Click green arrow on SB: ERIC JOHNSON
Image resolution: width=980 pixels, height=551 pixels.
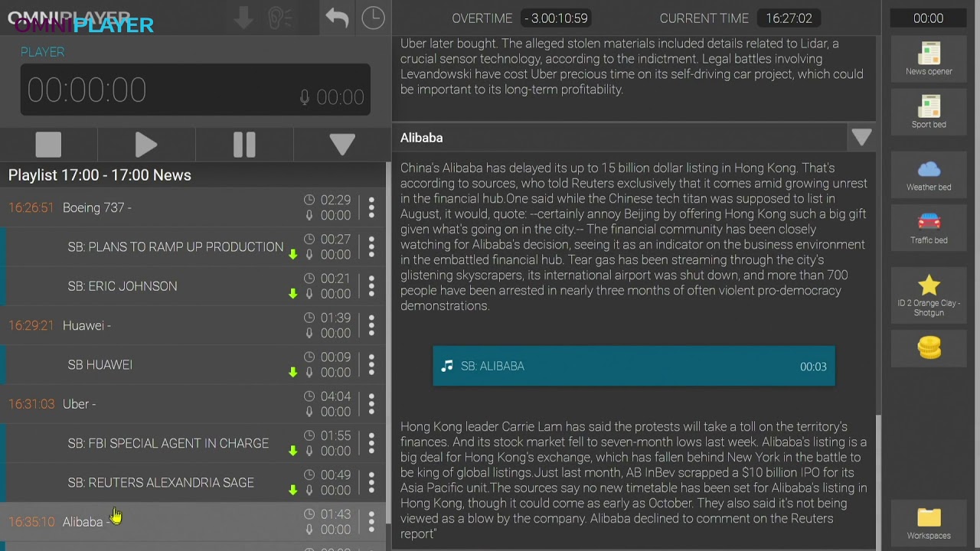tap(292, 294)
